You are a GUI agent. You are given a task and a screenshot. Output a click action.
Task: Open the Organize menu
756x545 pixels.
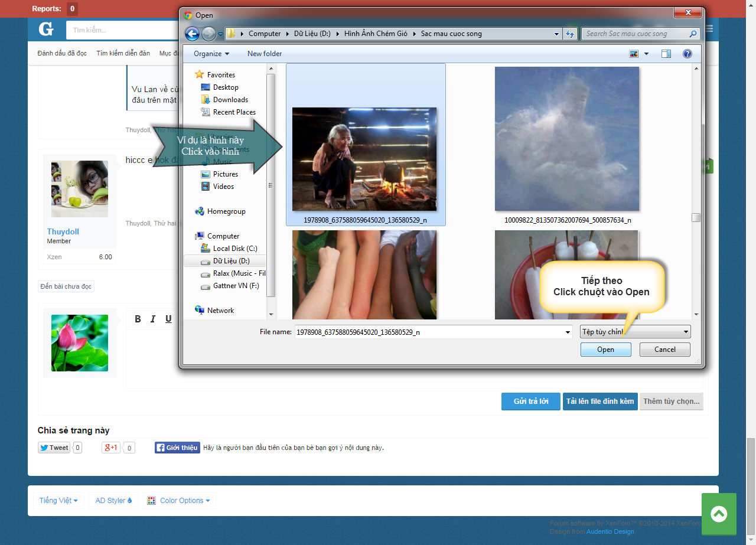pos(211,54)
